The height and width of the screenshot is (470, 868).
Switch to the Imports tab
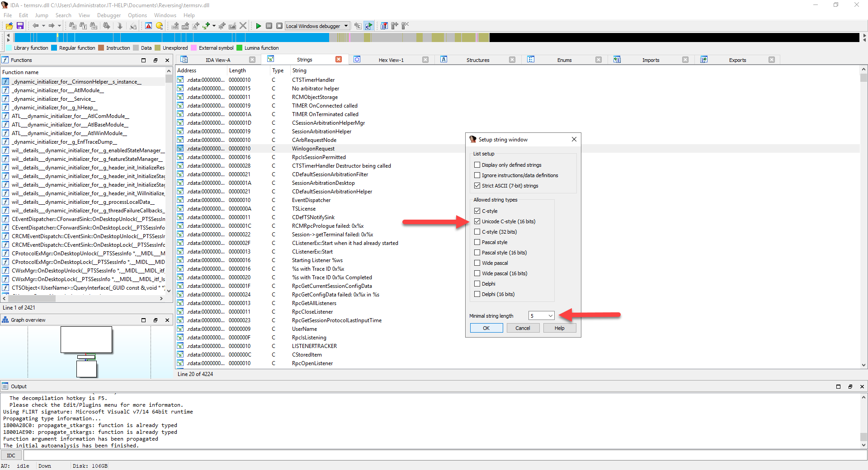(651, 60)
